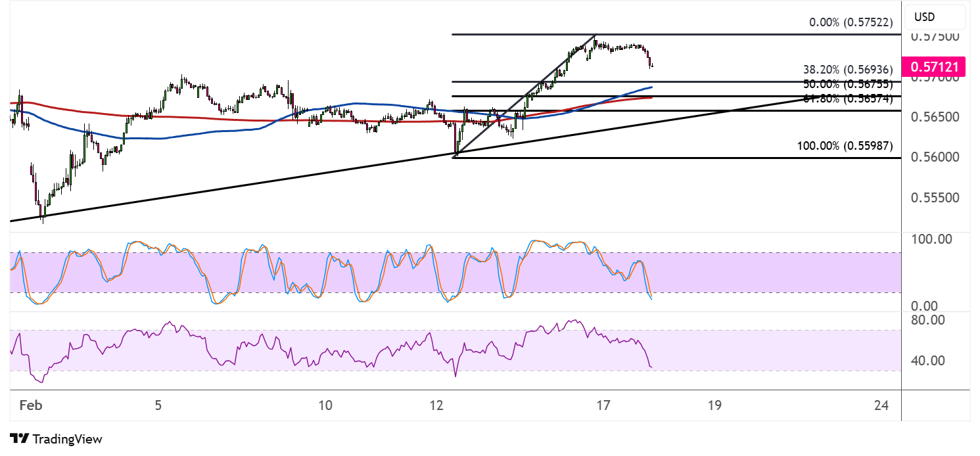Image resolution: width=980 pixels, height=456 pixels.
Task: Click the TradingView logo
Action: pyautogui.click(x=19, y=439)
